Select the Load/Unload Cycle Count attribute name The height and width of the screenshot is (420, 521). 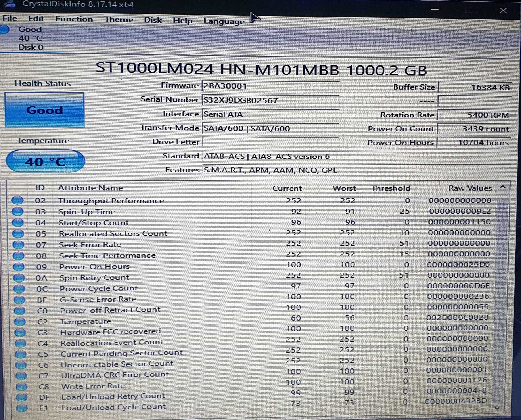click(x=114, y=407)
